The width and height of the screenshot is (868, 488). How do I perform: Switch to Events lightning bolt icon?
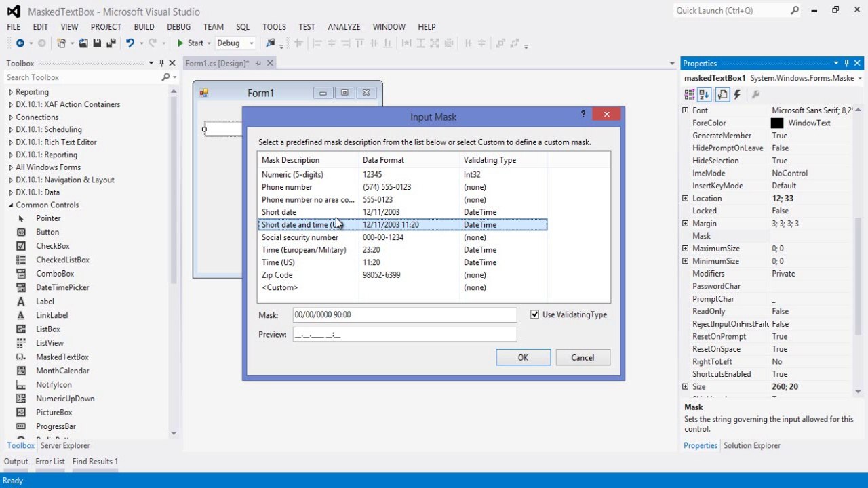(737, 94)
